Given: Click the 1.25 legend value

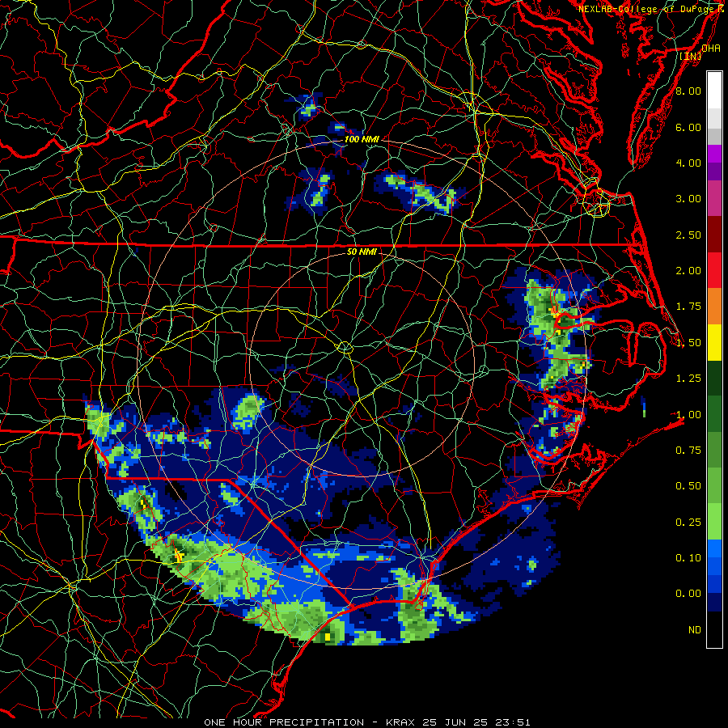Looking at the screenshot, I should [688, 379].
